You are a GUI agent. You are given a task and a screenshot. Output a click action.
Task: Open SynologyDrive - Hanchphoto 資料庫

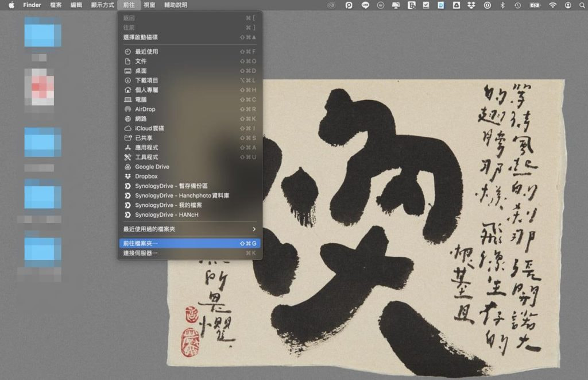pyautogui.click(x=189, y=195)
